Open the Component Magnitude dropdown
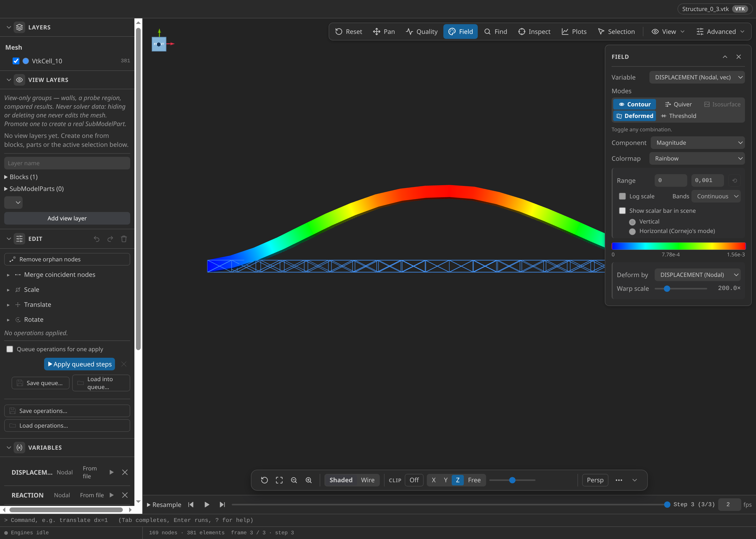This screenshot has height=539, width=756. (x=698, y=143)
